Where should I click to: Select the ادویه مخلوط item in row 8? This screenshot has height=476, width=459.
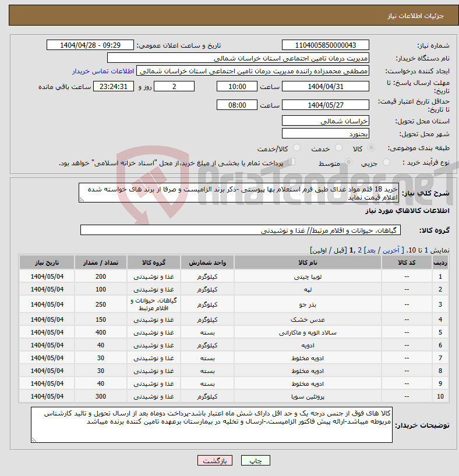pos(308,371)
